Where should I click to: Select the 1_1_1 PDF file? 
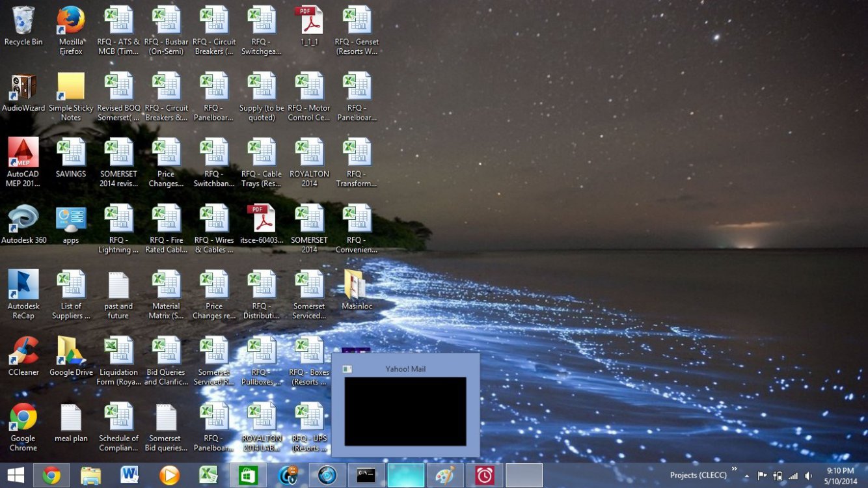(x=309, y=27)
